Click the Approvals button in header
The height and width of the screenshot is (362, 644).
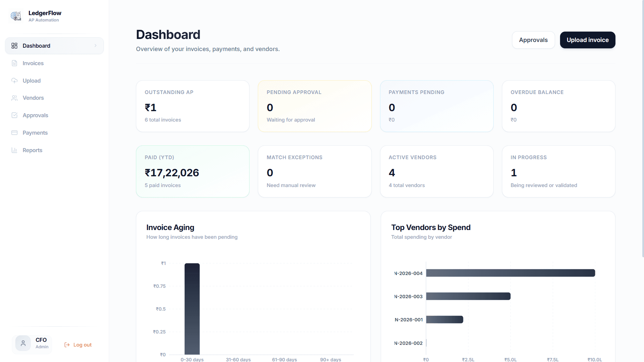(533, 40)
